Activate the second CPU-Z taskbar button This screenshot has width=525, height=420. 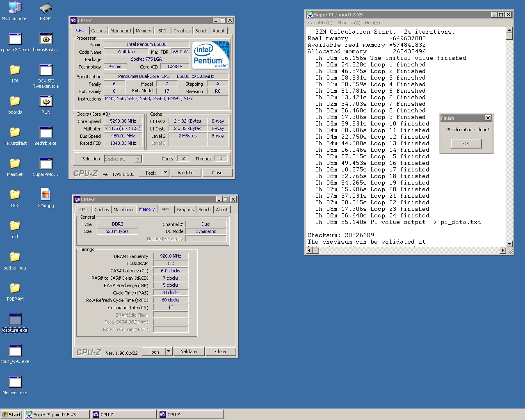click(191, 415)
